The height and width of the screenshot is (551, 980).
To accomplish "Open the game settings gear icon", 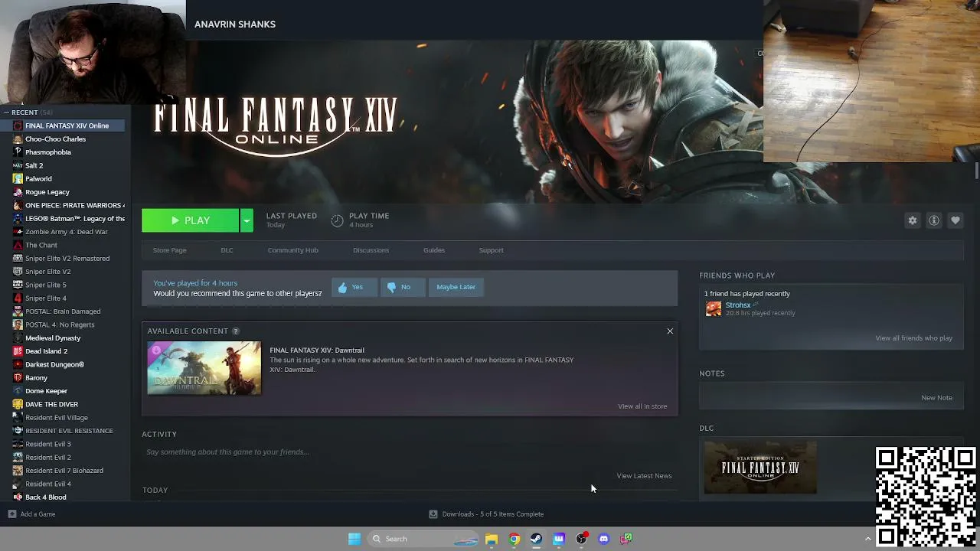I will 913,220.
